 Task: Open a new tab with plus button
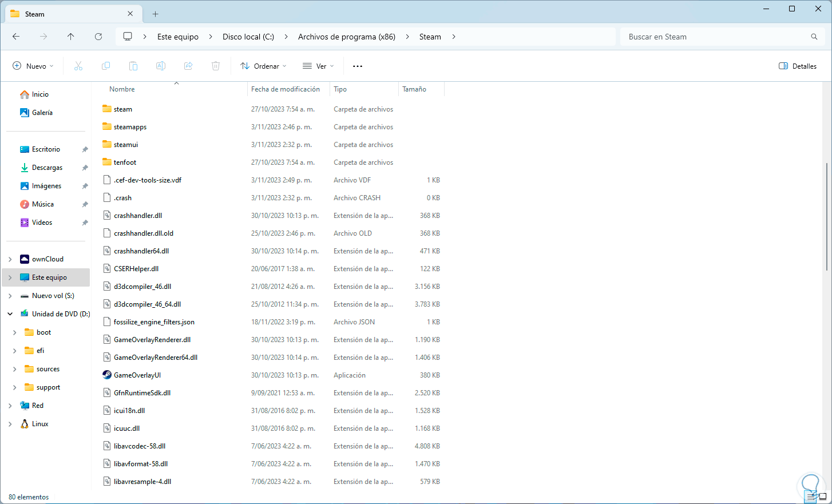(155, 14)
